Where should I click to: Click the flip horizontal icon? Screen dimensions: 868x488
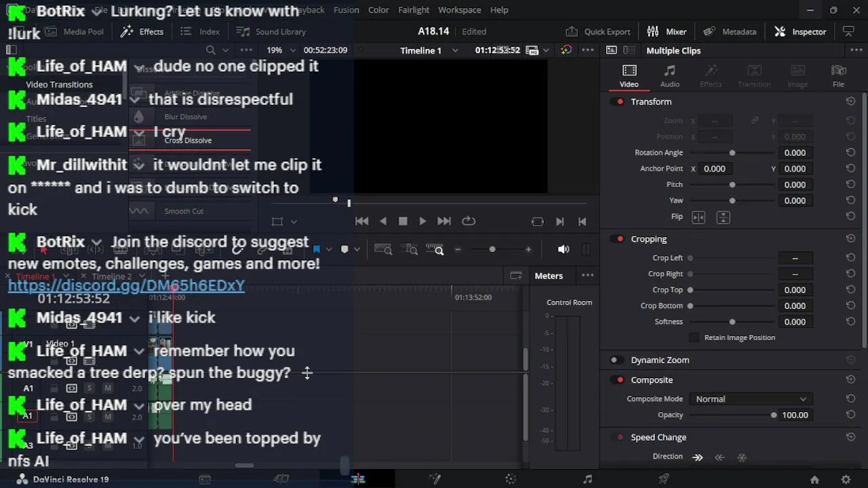(x=698, y=217)
